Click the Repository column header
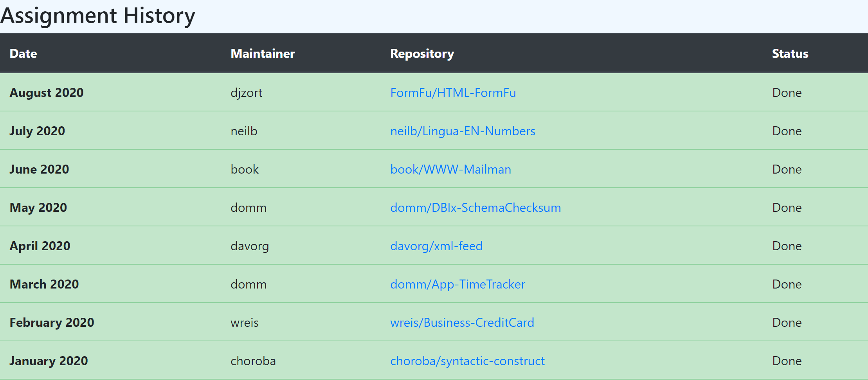 (422, 54)
